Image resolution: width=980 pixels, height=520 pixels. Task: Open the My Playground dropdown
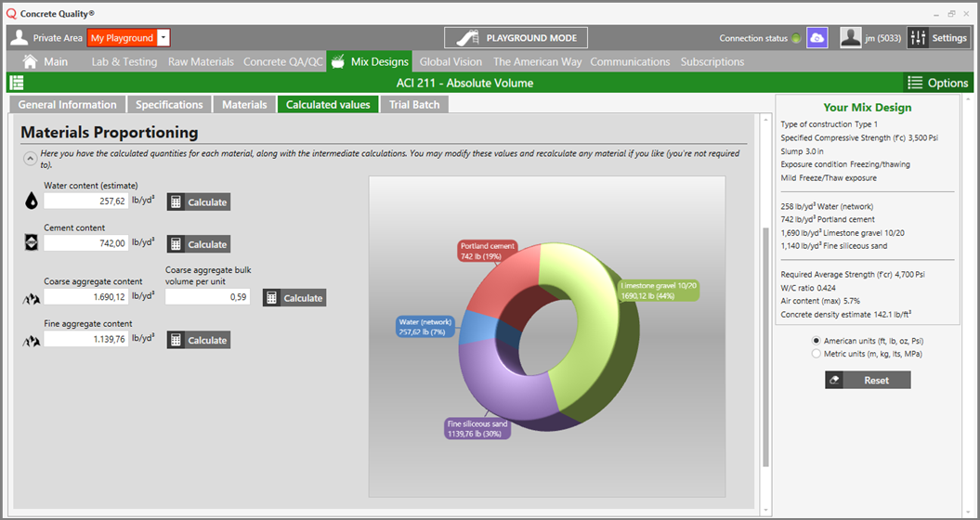tap(163, 38)
